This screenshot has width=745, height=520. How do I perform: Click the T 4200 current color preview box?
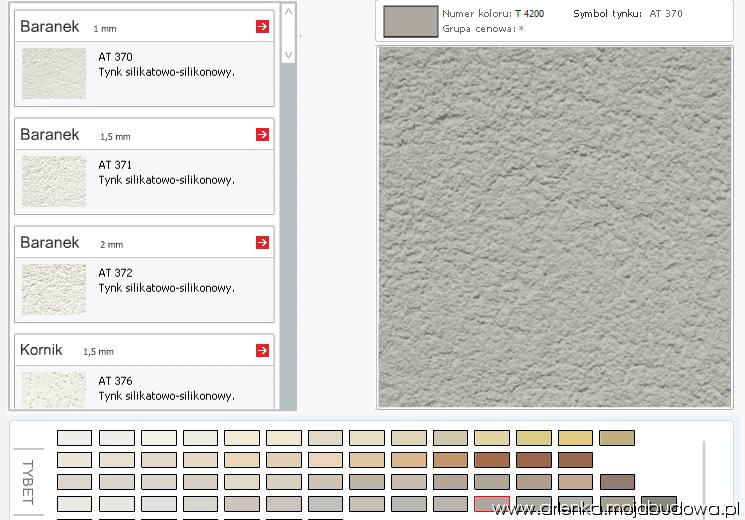(411, 21)
